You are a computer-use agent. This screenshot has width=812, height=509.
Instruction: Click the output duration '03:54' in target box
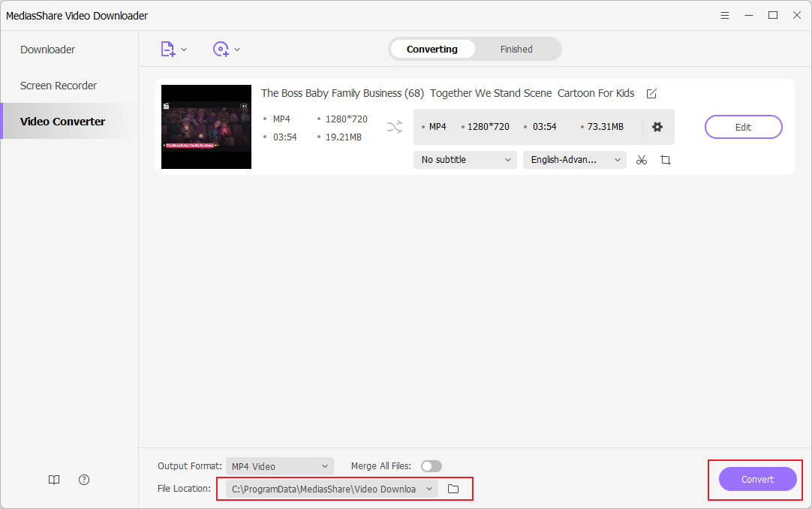[x=544, y=127]
